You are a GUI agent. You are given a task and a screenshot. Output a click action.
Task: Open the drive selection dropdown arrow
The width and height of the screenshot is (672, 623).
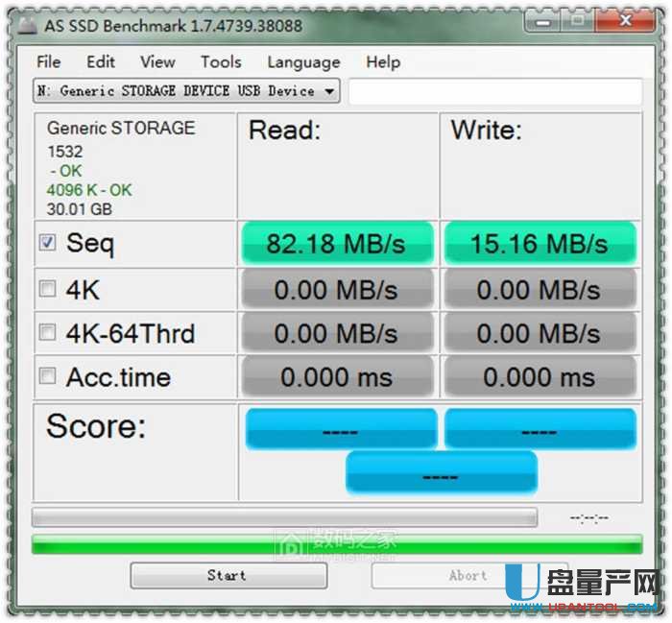click(329, 91)
